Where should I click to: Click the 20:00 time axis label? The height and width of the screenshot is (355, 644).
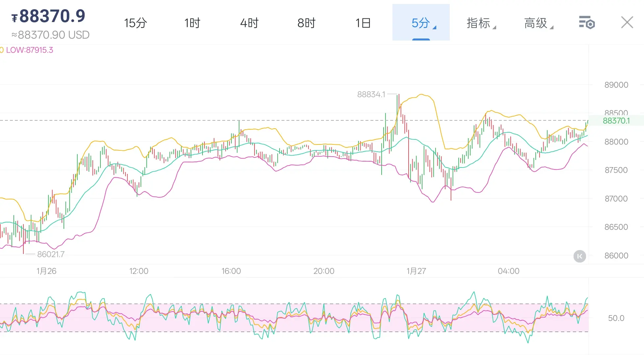[324, 271]
